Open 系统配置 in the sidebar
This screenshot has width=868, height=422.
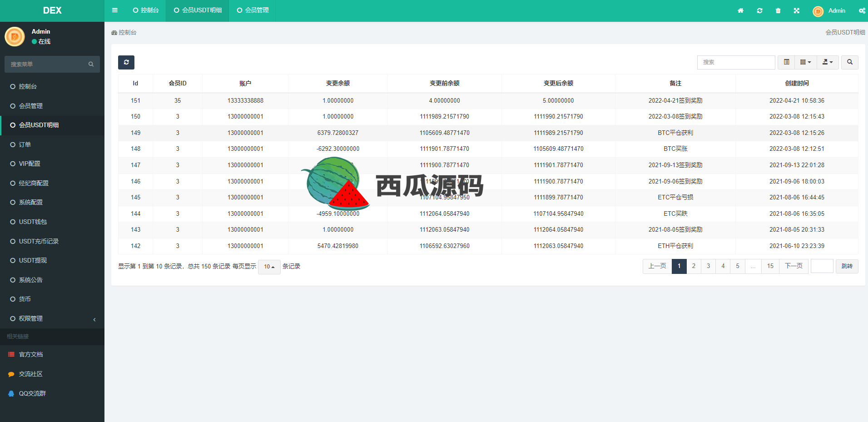52,202
